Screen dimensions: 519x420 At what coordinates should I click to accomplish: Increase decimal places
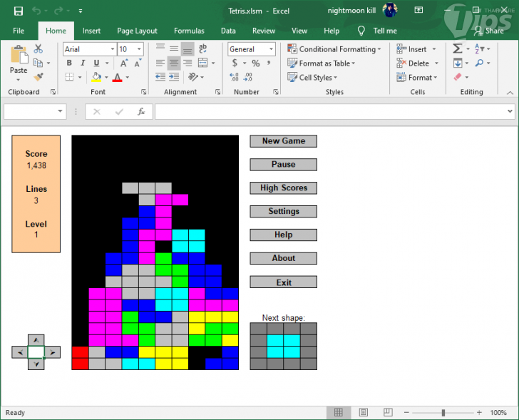(234, 77)
